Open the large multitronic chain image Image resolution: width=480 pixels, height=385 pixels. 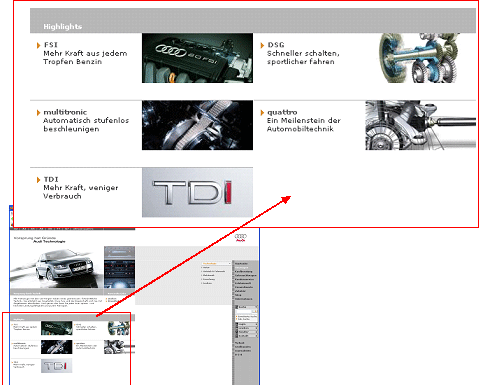pyautogui.click(x=197, y=125)
